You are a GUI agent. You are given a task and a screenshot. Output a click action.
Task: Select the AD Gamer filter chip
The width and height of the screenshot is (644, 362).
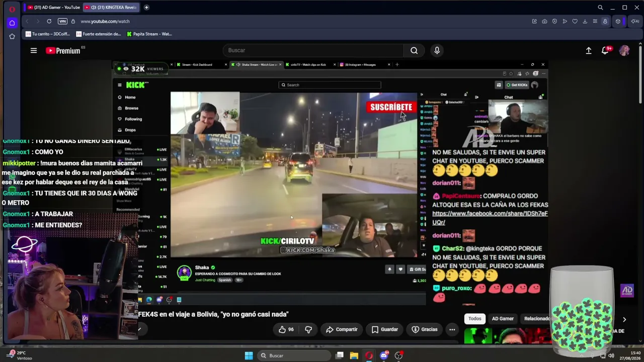pos(503,319)
